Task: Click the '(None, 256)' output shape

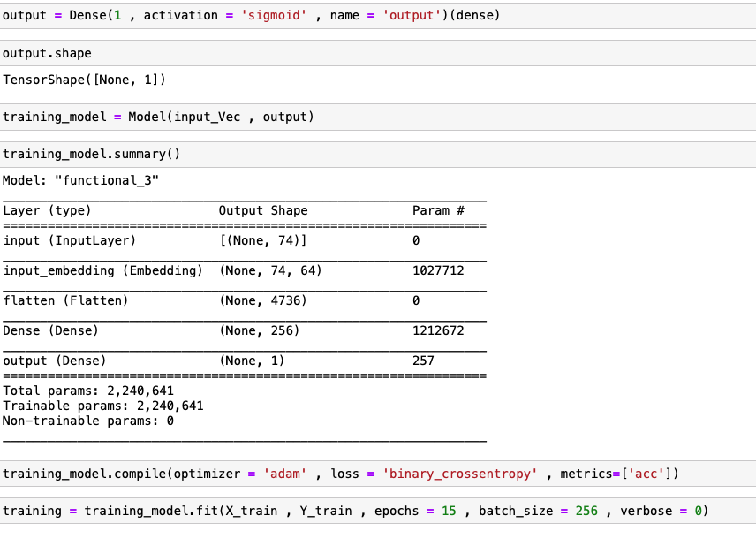Action: click(x=260, y=330)
